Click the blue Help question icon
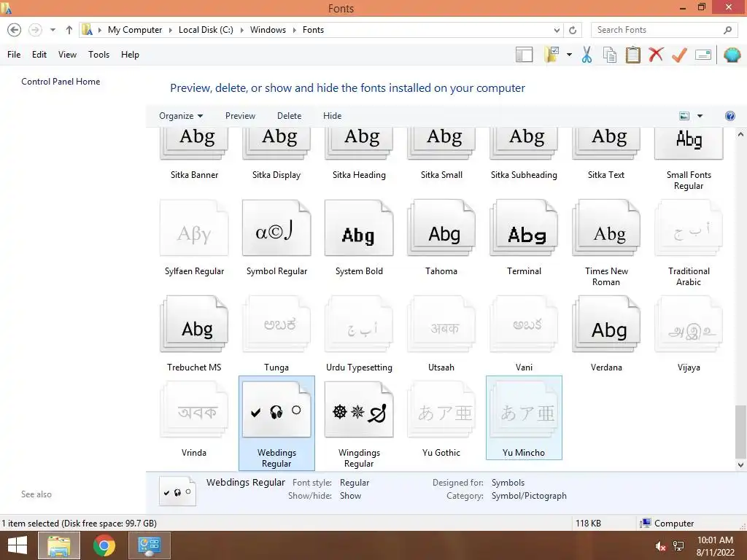747x560 pixels. click(x=729, y=116)
